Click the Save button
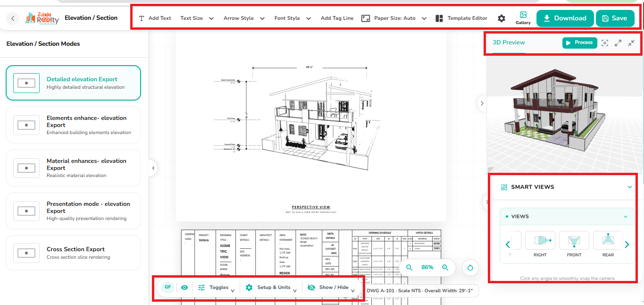Viewport: 644px width, 305px height. coord(615,18)
